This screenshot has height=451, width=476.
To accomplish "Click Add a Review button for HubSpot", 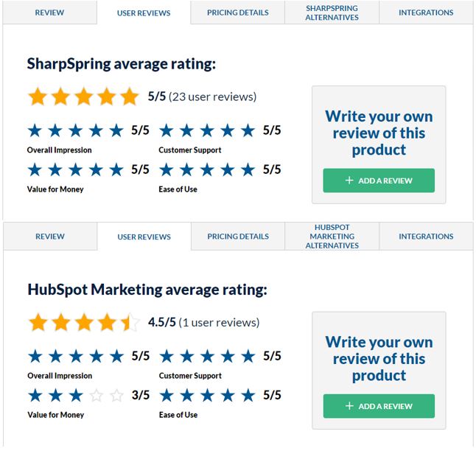I will click(x=379, y=406).
